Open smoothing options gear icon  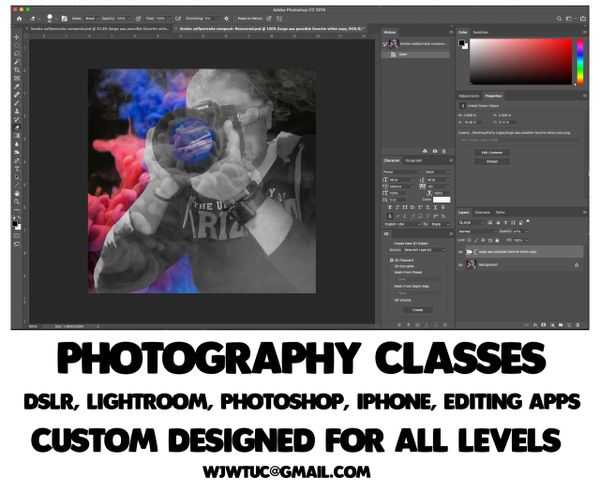click(227, 18)
